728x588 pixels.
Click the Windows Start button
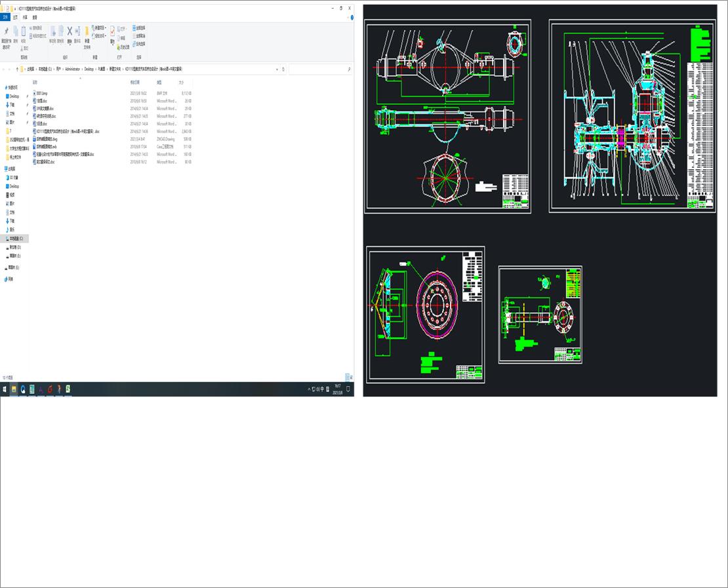click(5, 389)
